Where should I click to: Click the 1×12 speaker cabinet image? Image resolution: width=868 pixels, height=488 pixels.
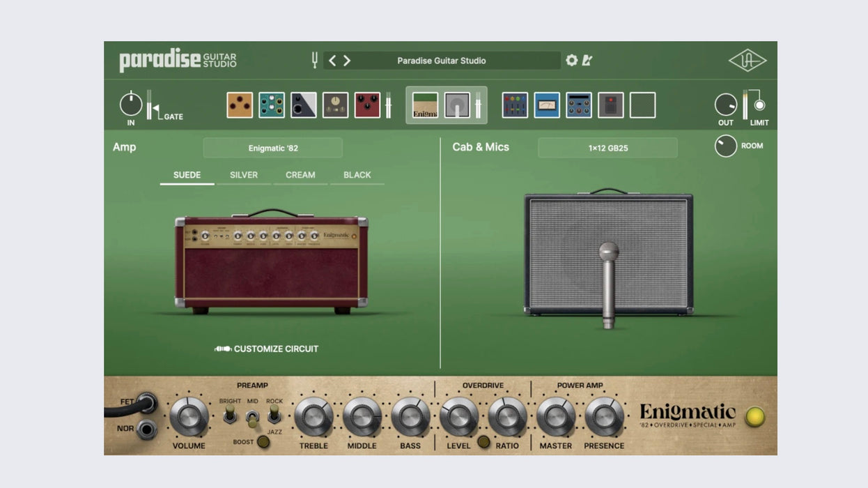(609, 252)
